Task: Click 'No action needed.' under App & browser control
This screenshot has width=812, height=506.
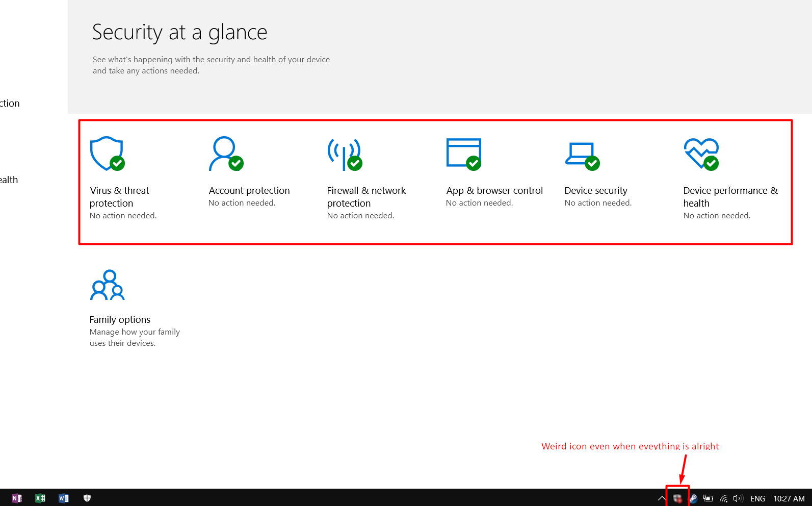Action: point(479,203)
